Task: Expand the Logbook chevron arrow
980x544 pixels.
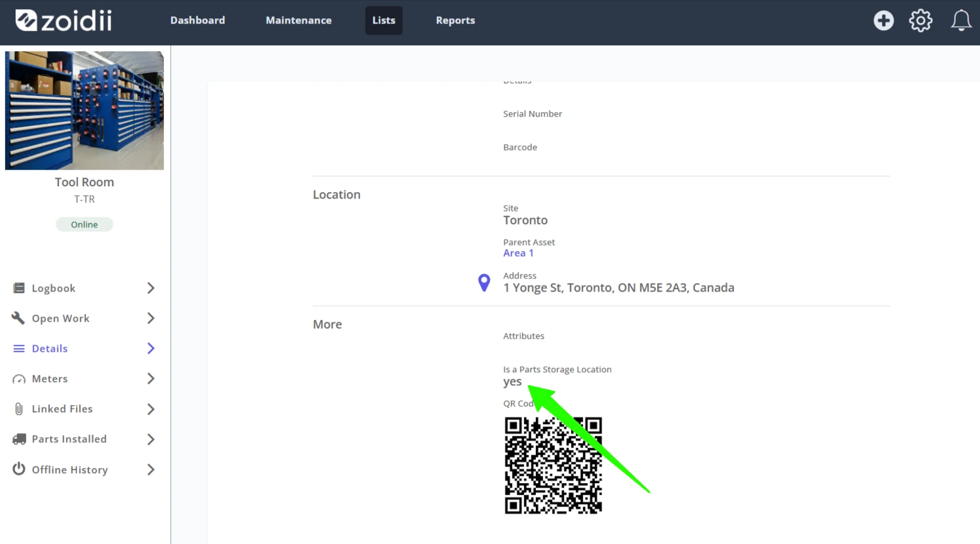Action: coord(151,288)
